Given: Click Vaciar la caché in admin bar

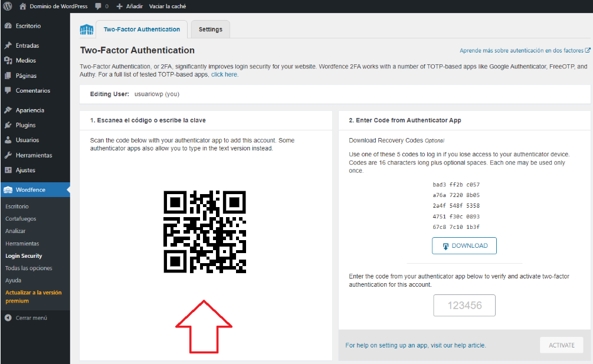Looking at the screenshot, I should (168, 6).
